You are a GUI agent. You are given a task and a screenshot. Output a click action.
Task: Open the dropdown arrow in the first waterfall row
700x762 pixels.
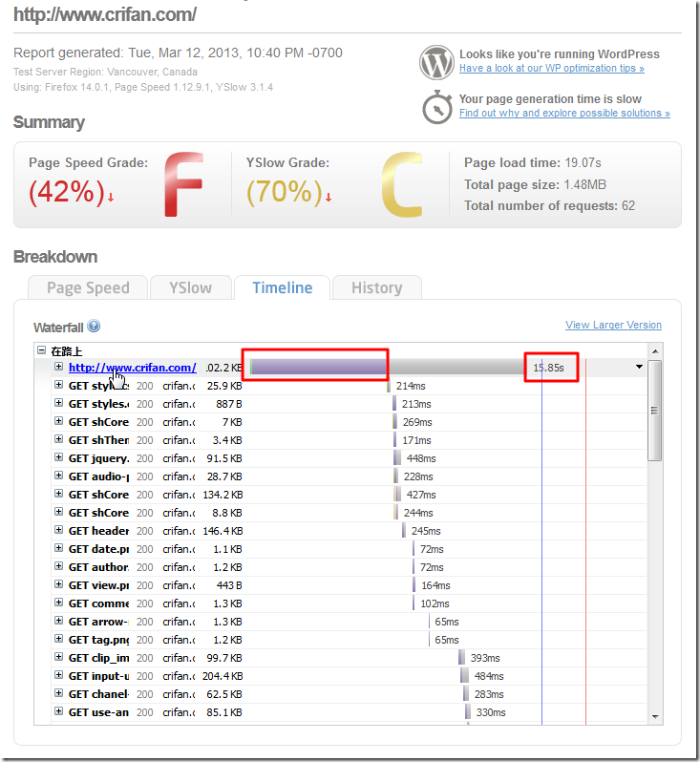[x=639, y=367]
